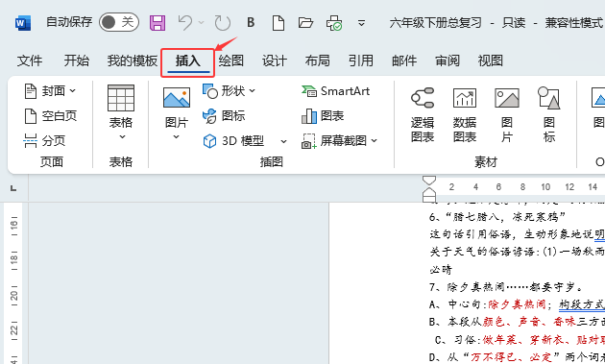
Task: Select the 插入 (Insert) tab
Action: click(x=188, y=61)
